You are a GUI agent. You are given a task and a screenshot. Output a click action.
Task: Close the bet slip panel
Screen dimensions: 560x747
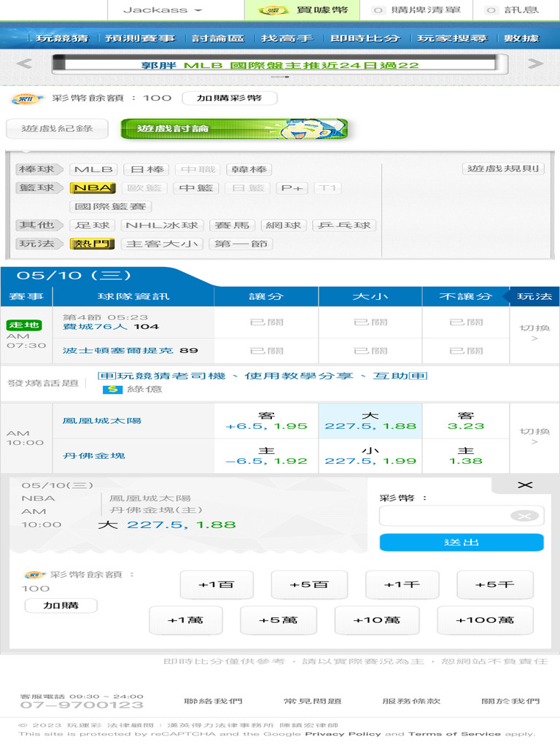525,485
